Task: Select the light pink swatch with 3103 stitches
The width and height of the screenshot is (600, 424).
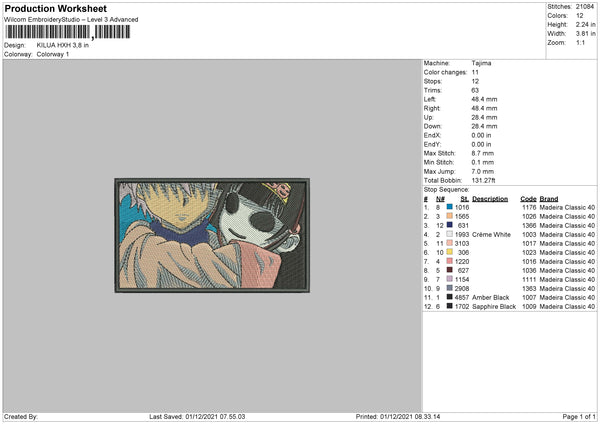Action: (x=450, y=243)
